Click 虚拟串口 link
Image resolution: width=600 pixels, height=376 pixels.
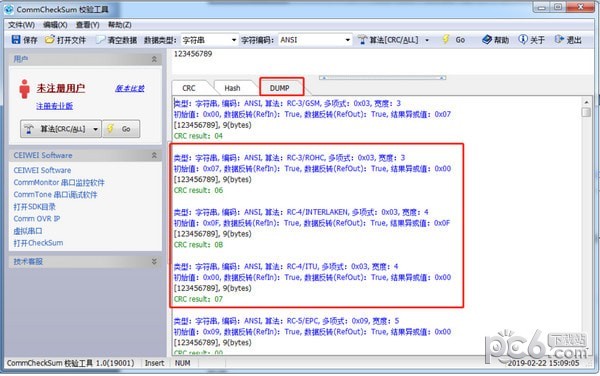[28, 231]
